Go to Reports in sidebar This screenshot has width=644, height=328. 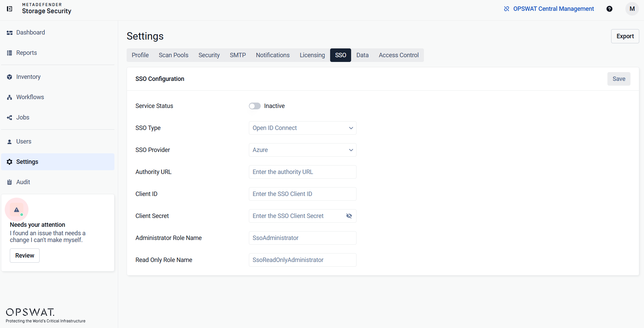tap(58, 53)
